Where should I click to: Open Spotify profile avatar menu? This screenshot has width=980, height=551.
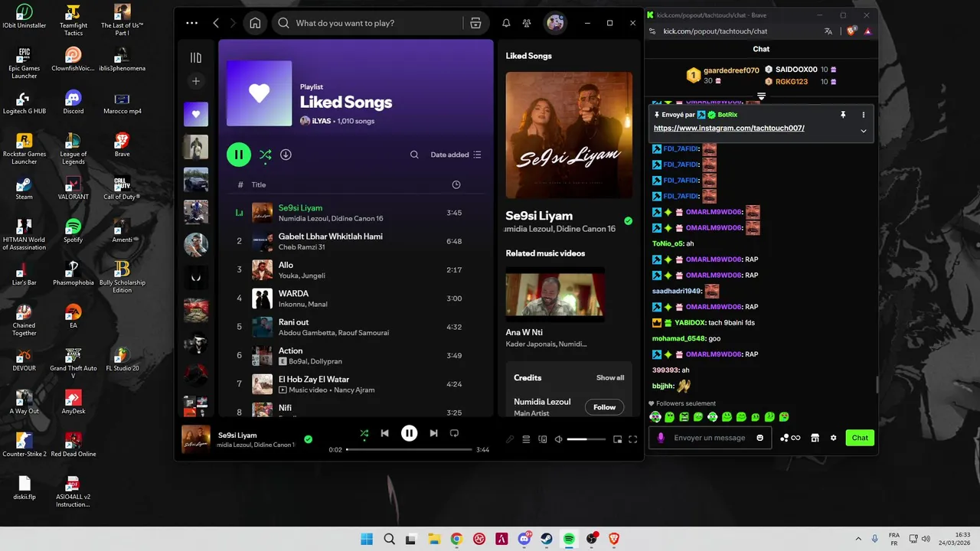click(555, 23)
